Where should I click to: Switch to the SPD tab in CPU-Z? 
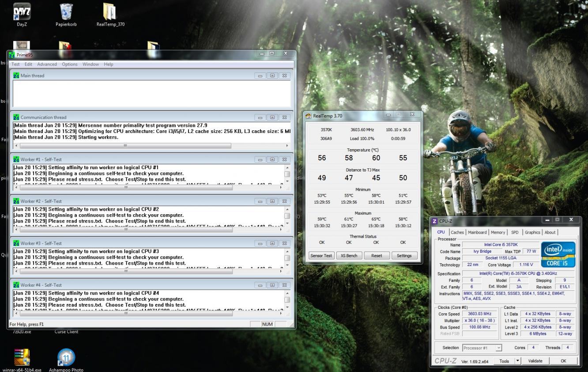(x=515, y=232)
